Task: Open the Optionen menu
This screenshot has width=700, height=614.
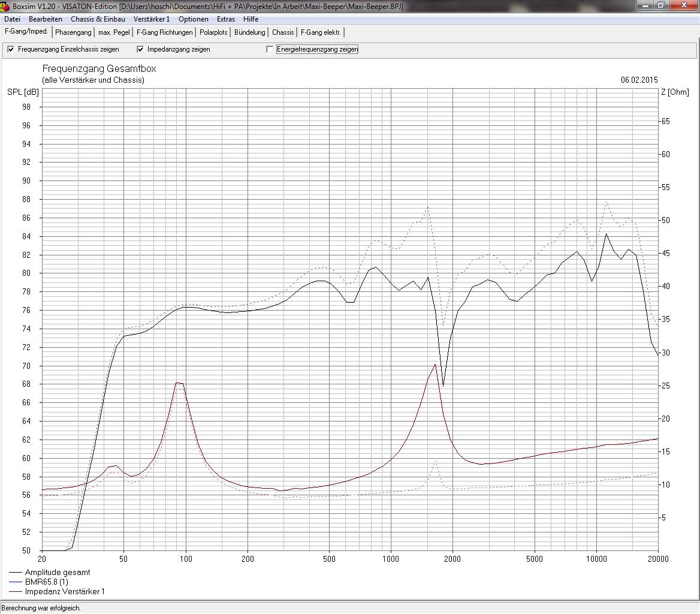Action: [194, 19]
